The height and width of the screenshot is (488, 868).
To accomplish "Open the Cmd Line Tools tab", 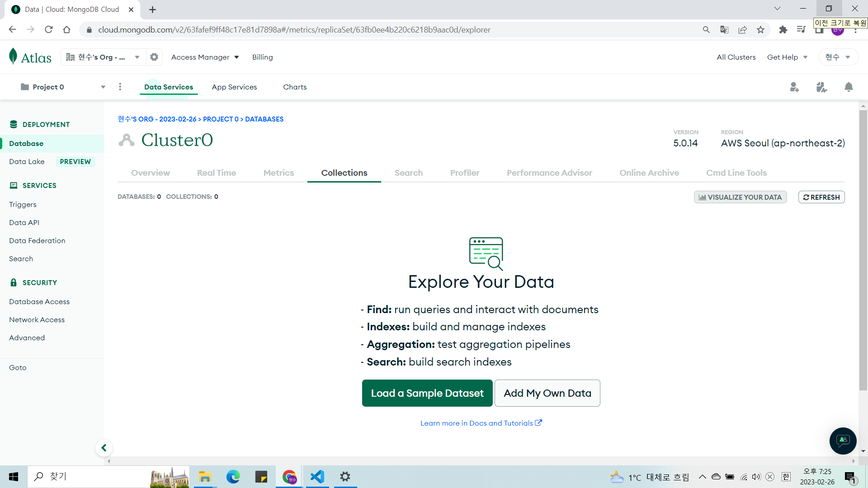I will [x=736, y=173].
